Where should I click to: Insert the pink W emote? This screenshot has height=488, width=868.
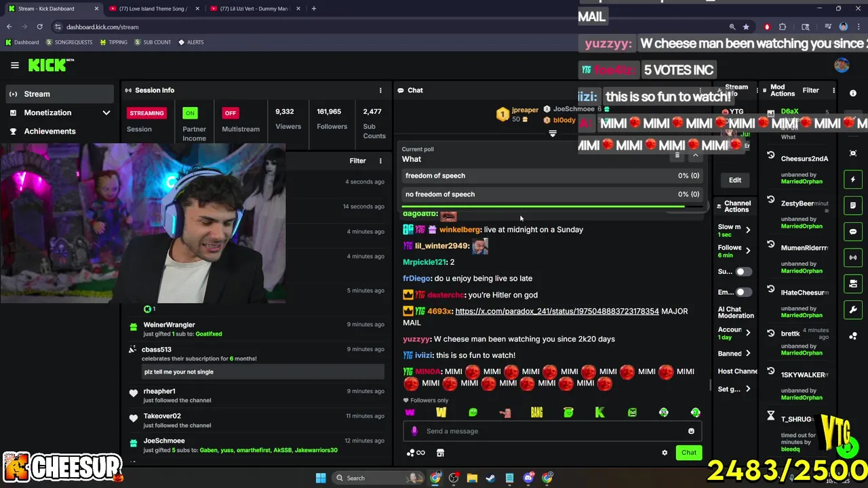pos(410,412)
